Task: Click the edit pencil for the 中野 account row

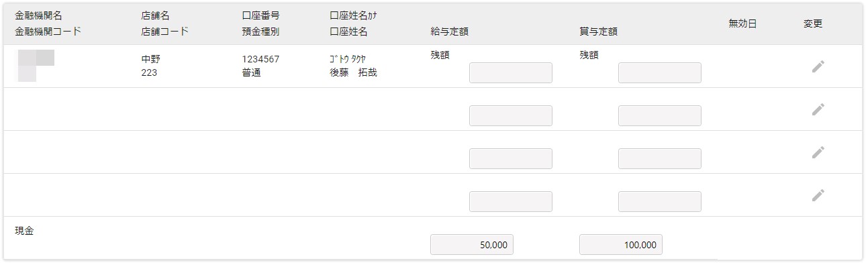Action: click(x=818, y=66)
